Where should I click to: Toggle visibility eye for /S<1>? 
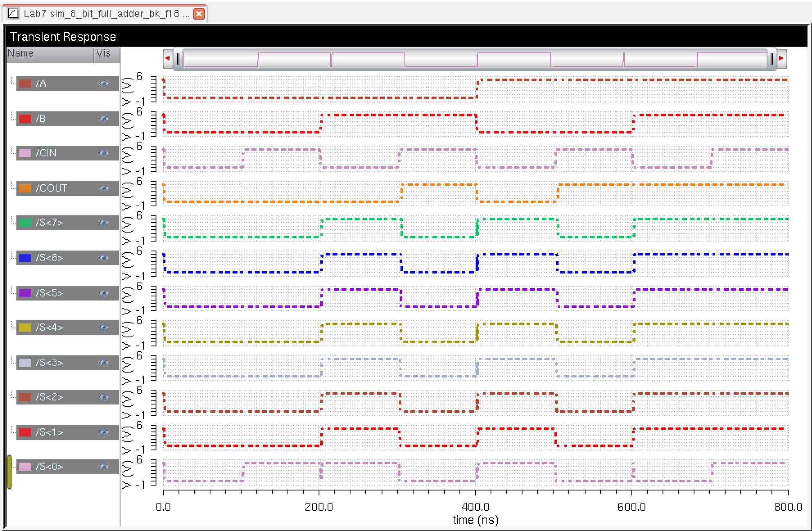tap(104, 432)
